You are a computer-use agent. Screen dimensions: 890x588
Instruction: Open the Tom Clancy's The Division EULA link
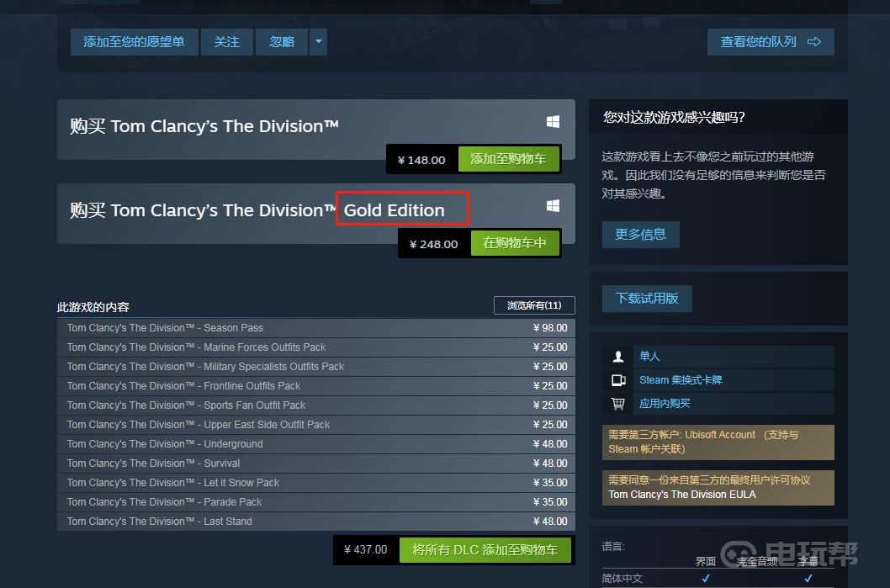[681, 495]
